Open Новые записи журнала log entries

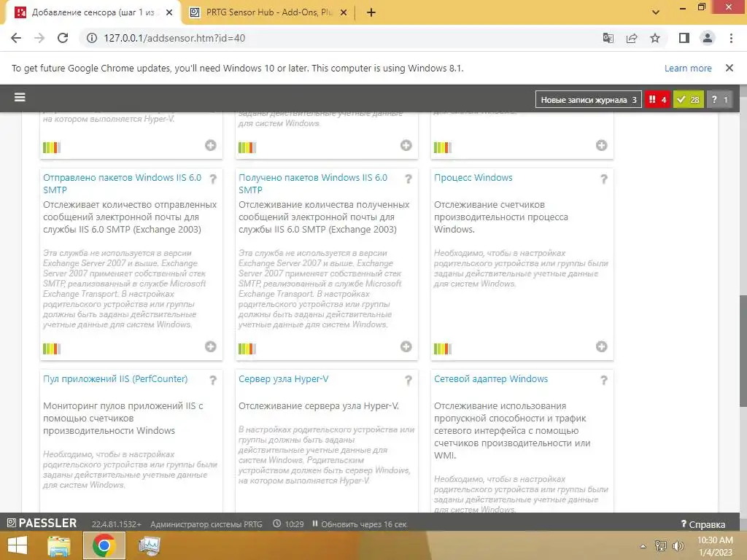pos(589,99)
